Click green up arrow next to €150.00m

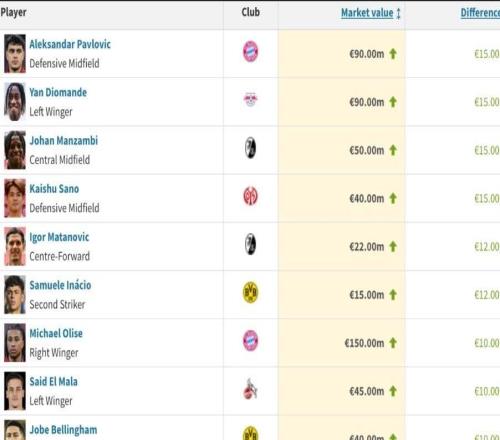[393, 343]
